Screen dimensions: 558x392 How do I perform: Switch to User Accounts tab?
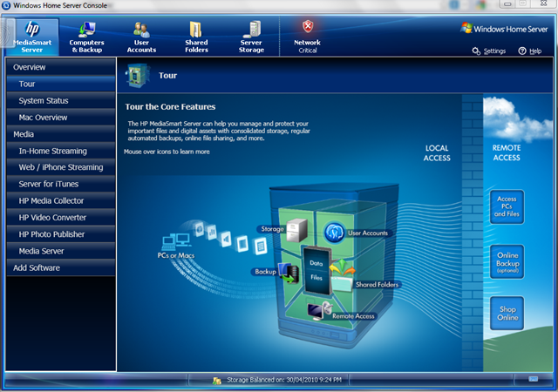coord(141,37)
